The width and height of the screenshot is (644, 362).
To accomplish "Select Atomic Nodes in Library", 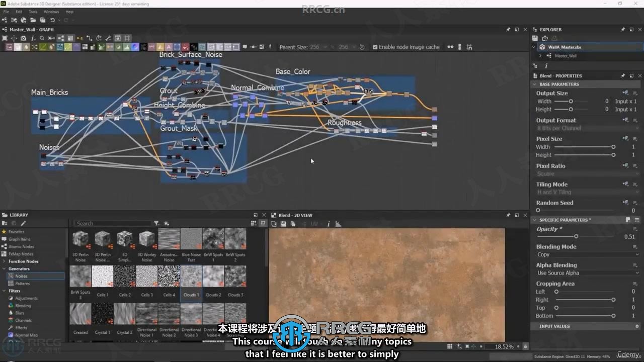I will [x=21, y=247].
